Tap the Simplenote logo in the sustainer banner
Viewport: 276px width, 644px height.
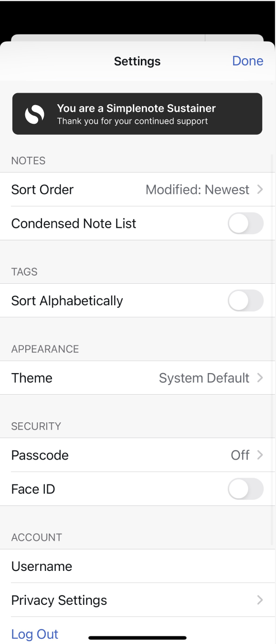tap(33, 114)
